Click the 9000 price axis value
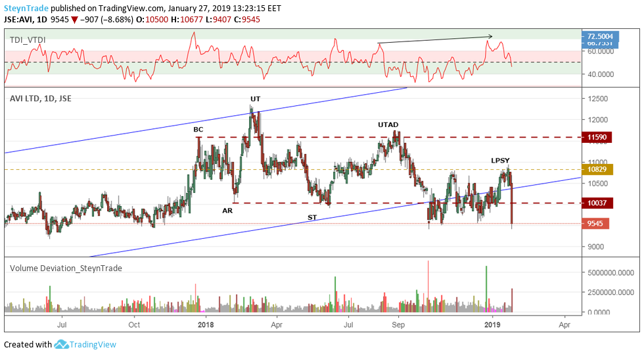This screenshot has height=356, width=644. [x=595, y=247]
